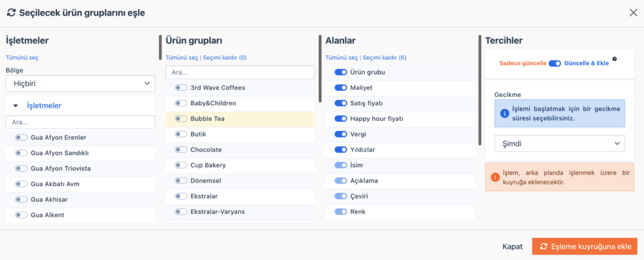Collapse the İşletmeler tree section

click(16, 106)
